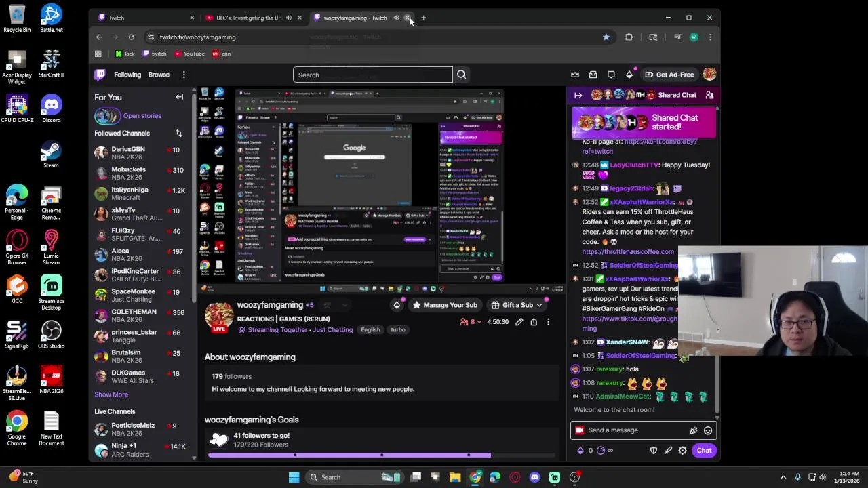Collapse the For You sidebar
This screenshot has width=868, height=488.
[x=179, y=97]
